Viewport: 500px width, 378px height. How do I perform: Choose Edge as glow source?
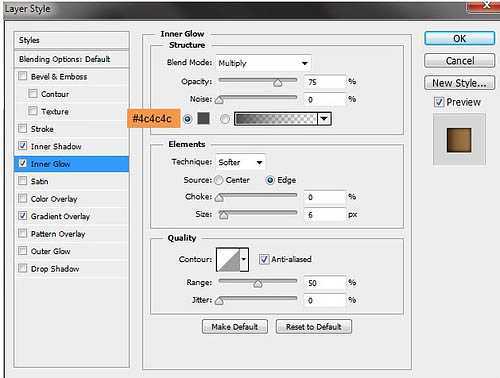click(270, 180)
